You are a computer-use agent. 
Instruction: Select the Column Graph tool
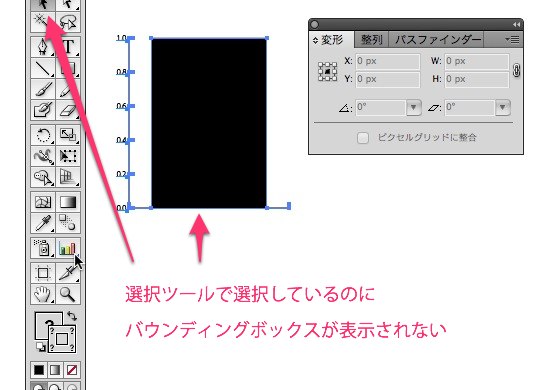pos(68,248)
